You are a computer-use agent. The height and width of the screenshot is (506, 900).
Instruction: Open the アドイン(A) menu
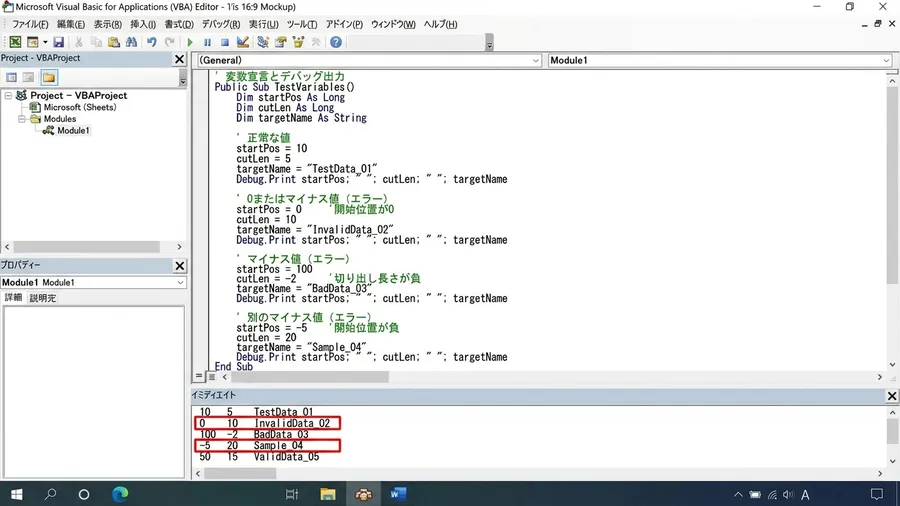point(344,24)
